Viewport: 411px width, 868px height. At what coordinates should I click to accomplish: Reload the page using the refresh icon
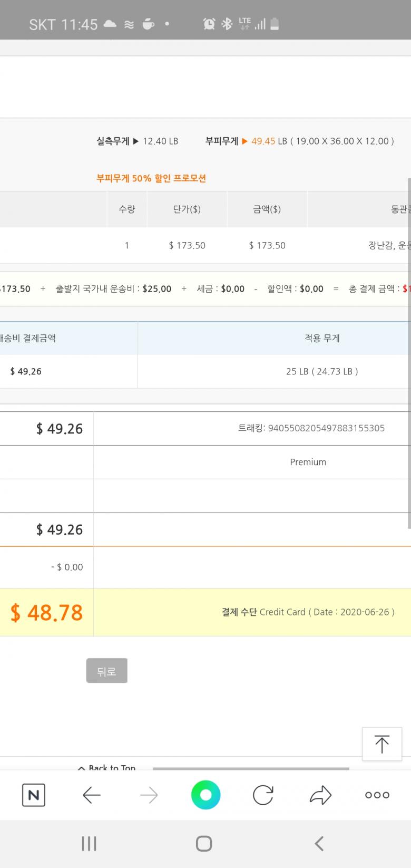(x=263, y=795)
